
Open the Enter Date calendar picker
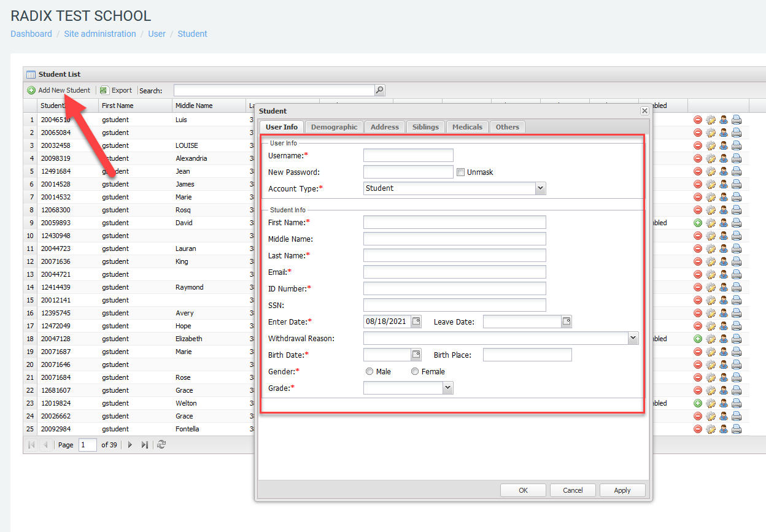pos(416,321)
